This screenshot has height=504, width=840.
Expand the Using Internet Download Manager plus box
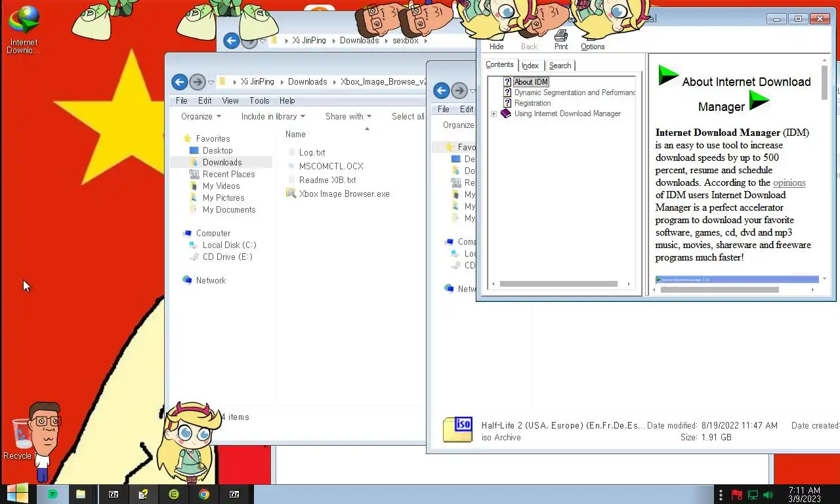click(x=493, y=114)
